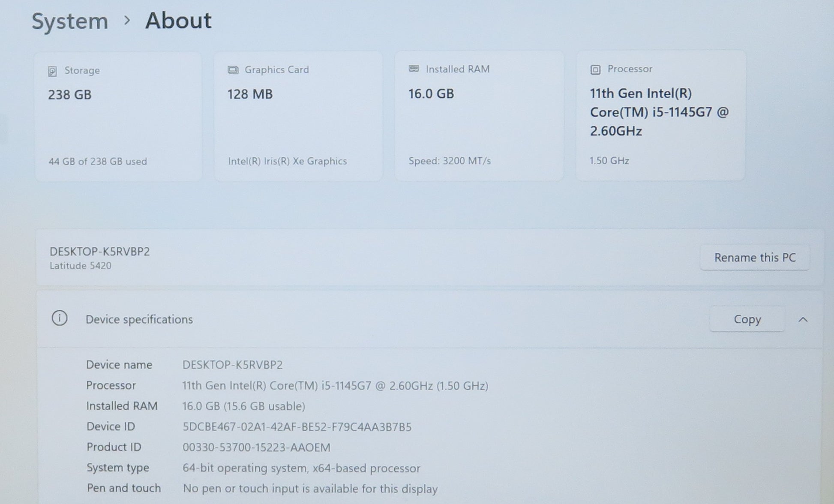
Task: Click the DESKTOP-K5RVBP2 Latitude 5420 header
Action: pos(99,258)
